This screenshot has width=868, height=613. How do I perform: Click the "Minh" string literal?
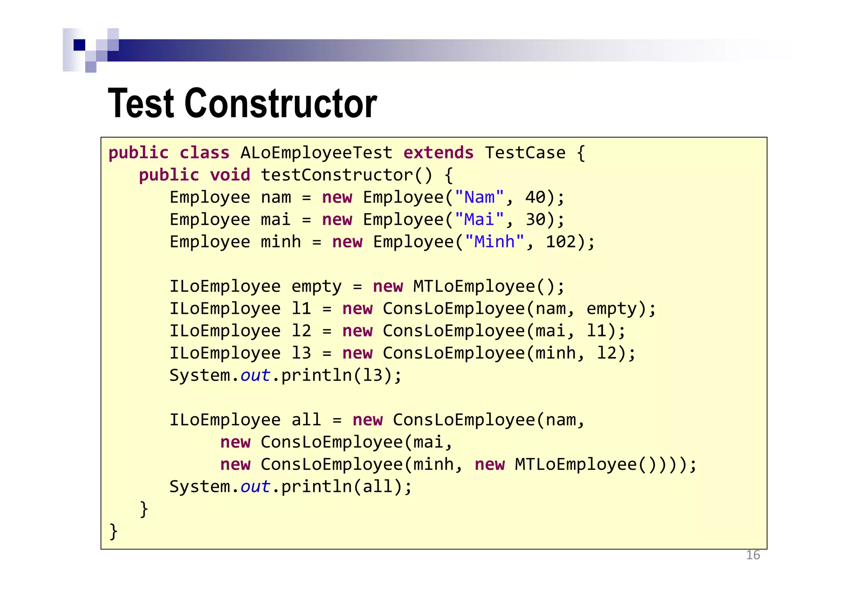pyautogui.click(x=495, y=242)
